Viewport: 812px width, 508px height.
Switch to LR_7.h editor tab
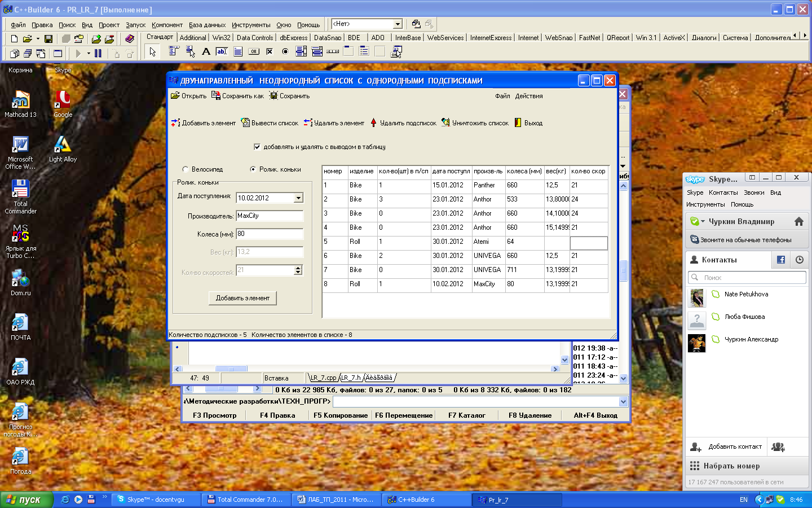[350, 378]
